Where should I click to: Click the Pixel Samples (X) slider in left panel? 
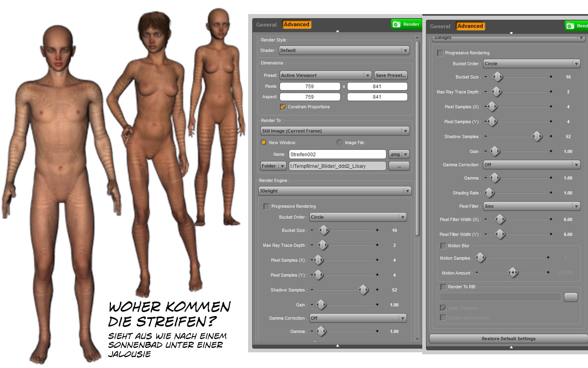318,260
